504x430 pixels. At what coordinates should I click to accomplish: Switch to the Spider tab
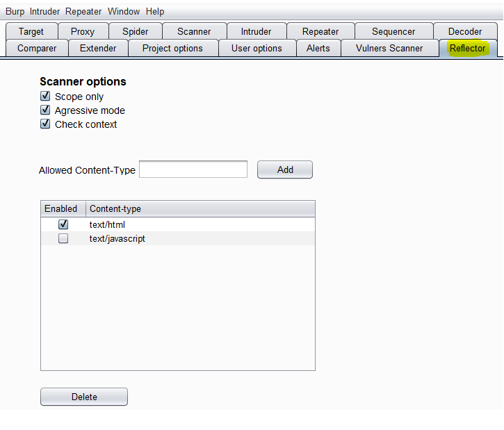[136, 31]
